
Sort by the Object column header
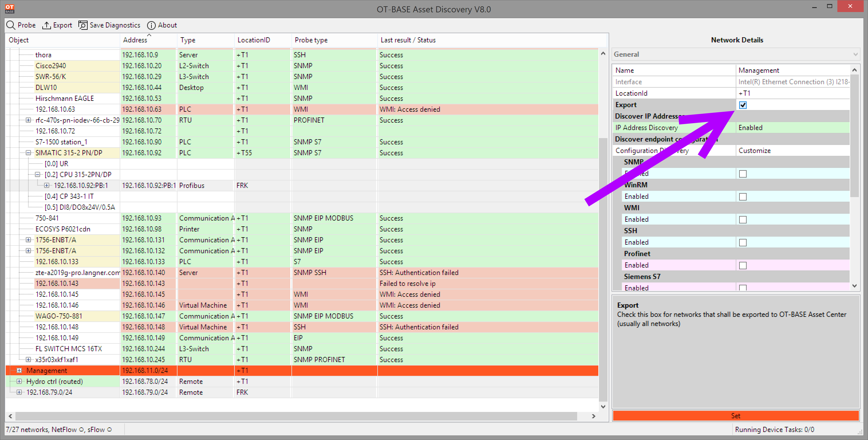63,40
